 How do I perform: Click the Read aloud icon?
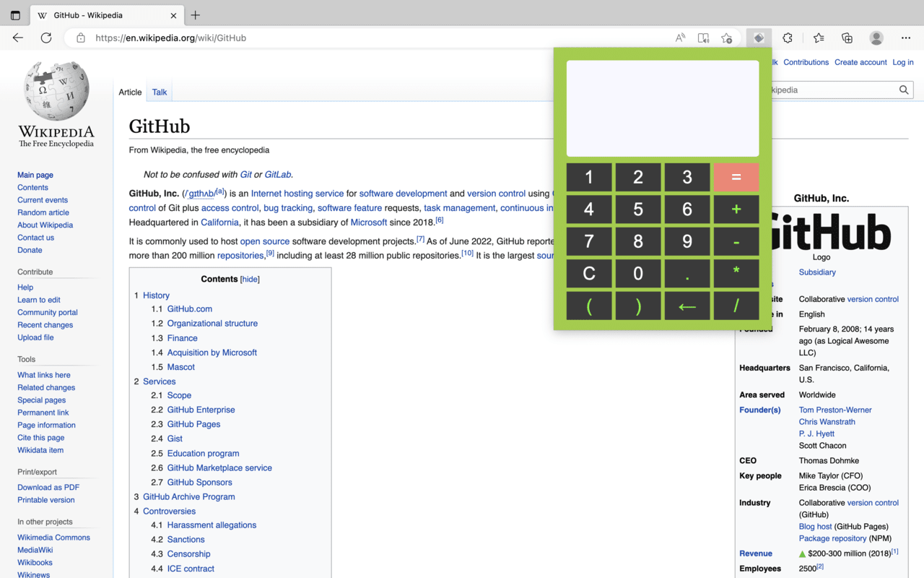pyautogui.click(x=680, y=38)
